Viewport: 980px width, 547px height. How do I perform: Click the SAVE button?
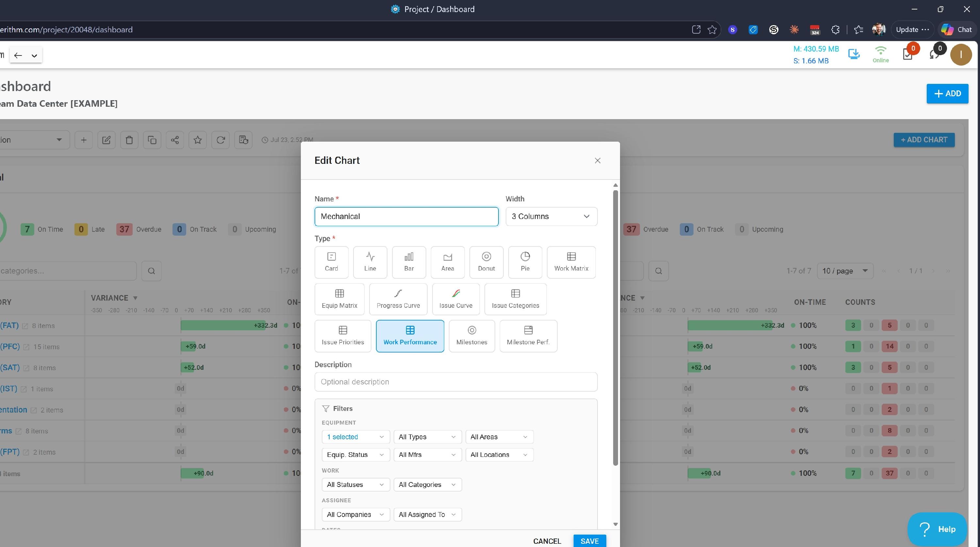(x=590, y=541)
